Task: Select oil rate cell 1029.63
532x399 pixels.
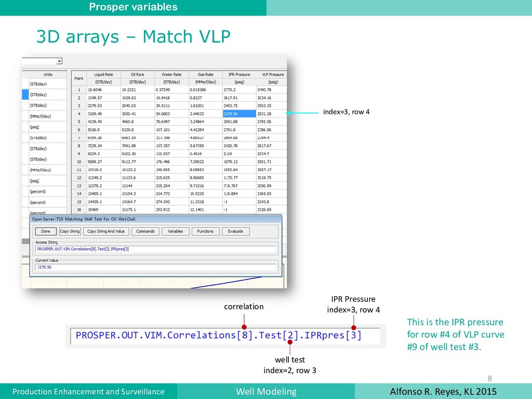Action: coord(137,98)
